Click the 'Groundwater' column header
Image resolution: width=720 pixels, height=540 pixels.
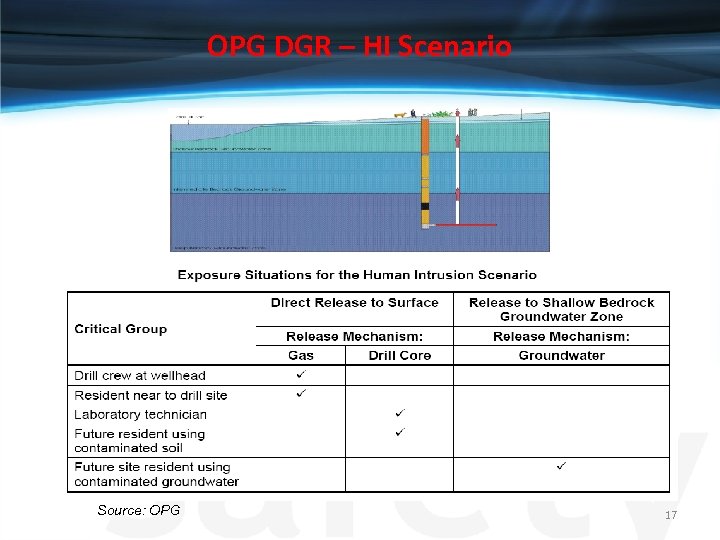coord(562,355)
